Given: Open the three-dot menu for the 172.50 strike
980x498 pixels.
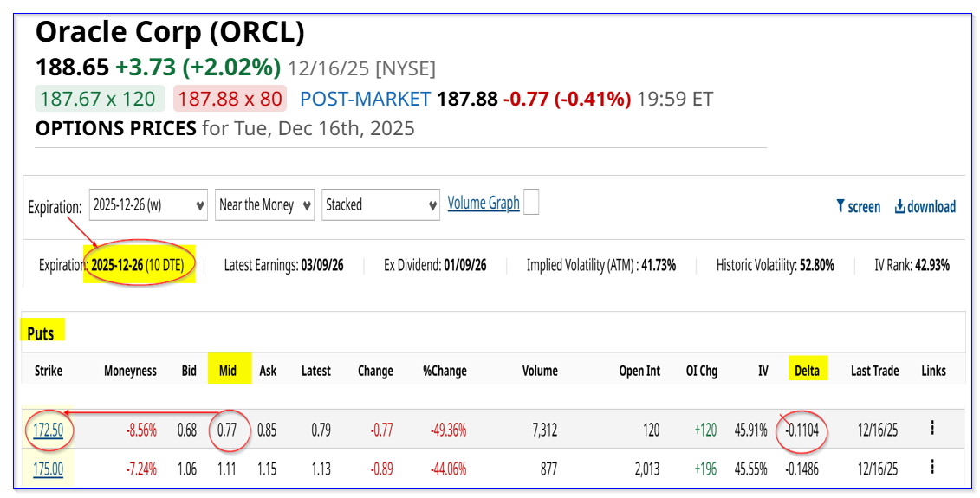Looking at the screenshot, I should click(x=932, y=428).
